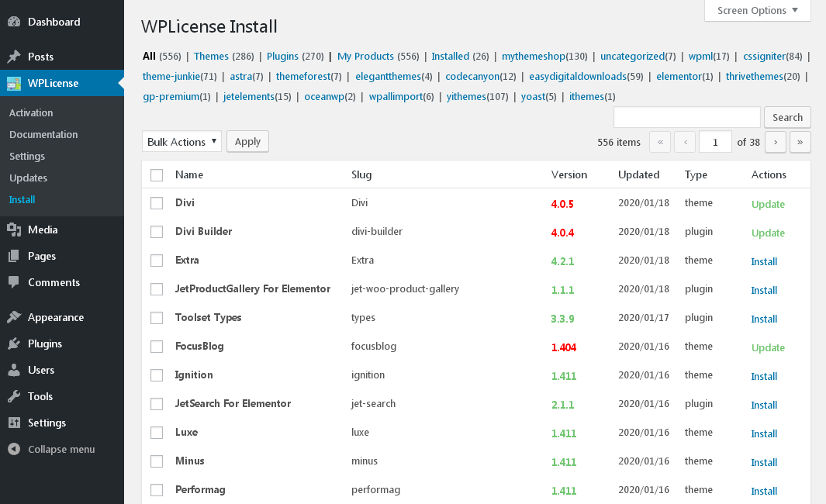Install the Luxe theme
The width and height of the screenshot is (826, 504).
pos(764,434)
